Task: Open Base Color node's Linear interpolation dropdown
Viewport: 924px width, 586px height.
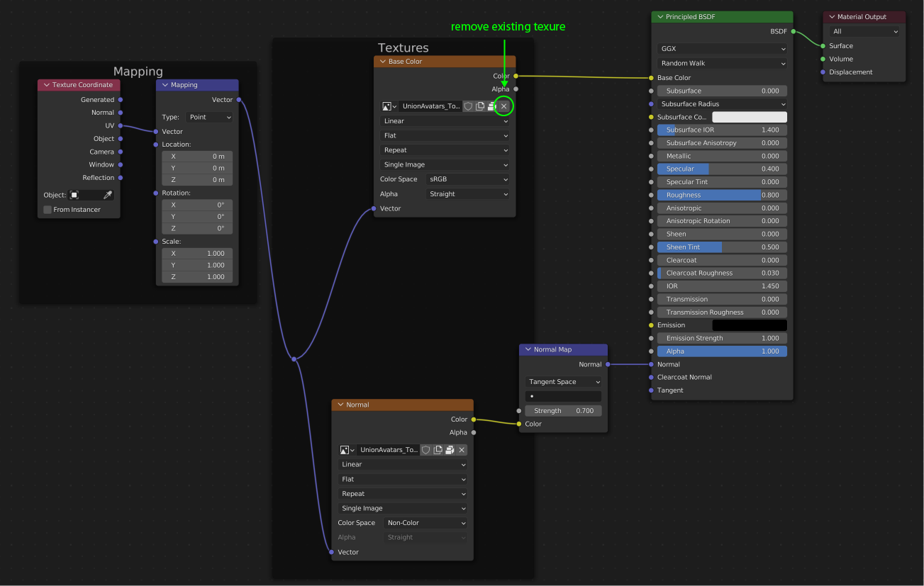Action: pos(445,121)
